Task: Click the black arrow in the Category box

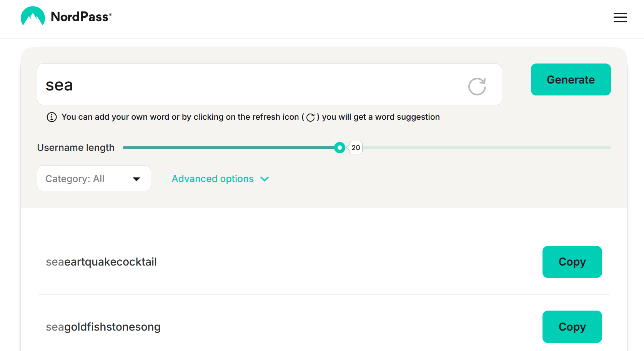Action: [136, 179]
